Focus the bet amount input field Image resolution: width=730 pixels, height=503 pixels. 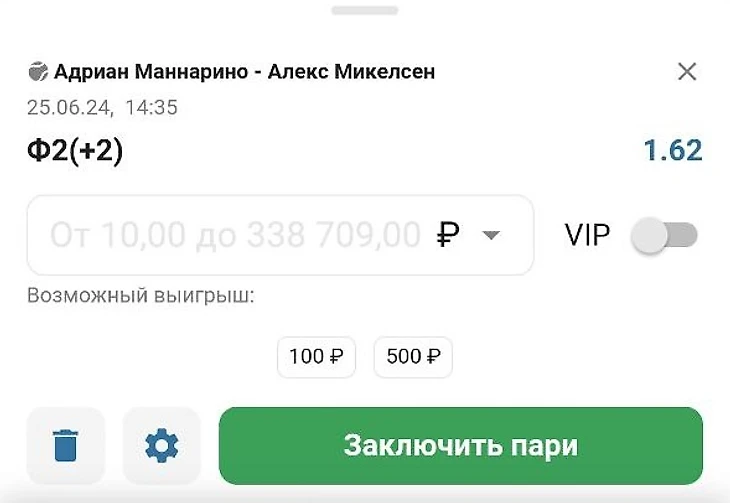(235, 235)
